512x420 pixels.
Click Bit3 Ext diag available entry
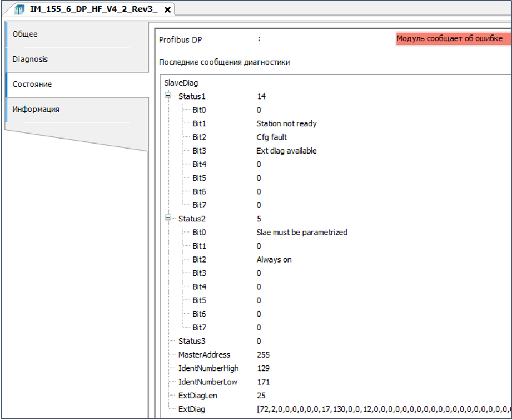point(286,151)
